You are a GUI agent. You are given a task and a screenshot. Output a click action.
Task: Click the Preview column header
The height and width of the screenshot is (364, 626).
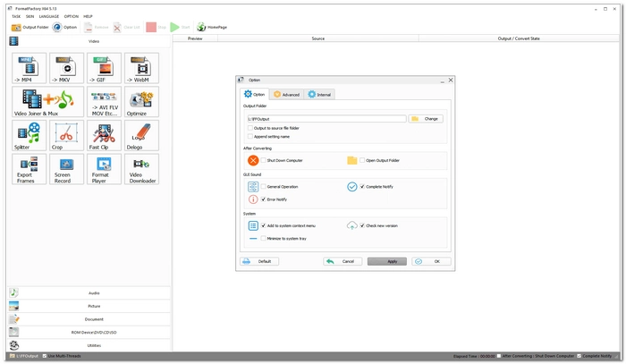click(x=195, y=38)
